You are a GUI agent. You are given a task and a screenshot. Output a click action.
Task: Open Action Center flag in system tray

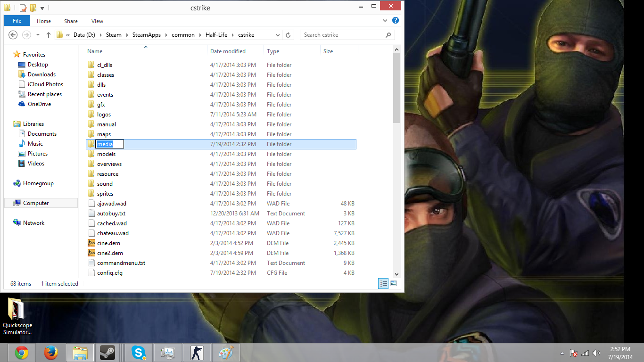click(x=574, y=353)
